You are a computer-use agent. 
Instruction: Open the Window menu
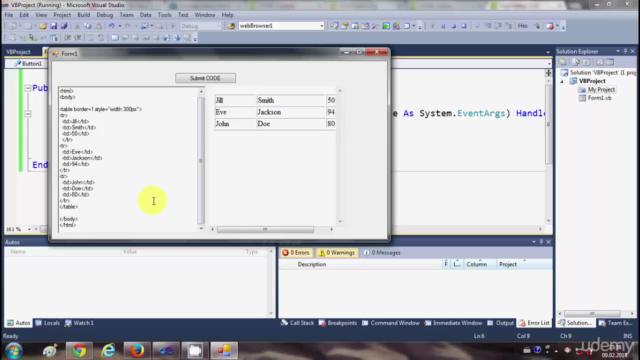pos(204,15)
